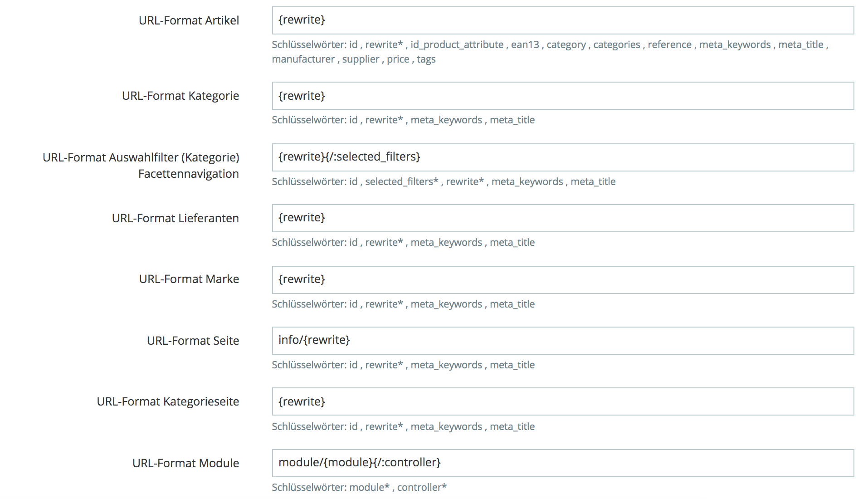Image resolution: width=868 pixels, height=499 pixels.
Task: Click the URL-Format Seite label
Action: click(193, 341)
